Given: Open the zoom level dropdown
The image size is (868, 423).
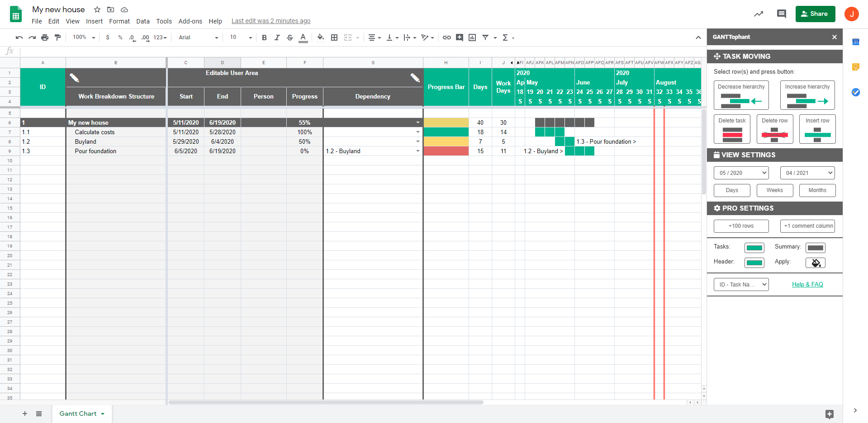Looking at the screenshot, I should point(83,38).
